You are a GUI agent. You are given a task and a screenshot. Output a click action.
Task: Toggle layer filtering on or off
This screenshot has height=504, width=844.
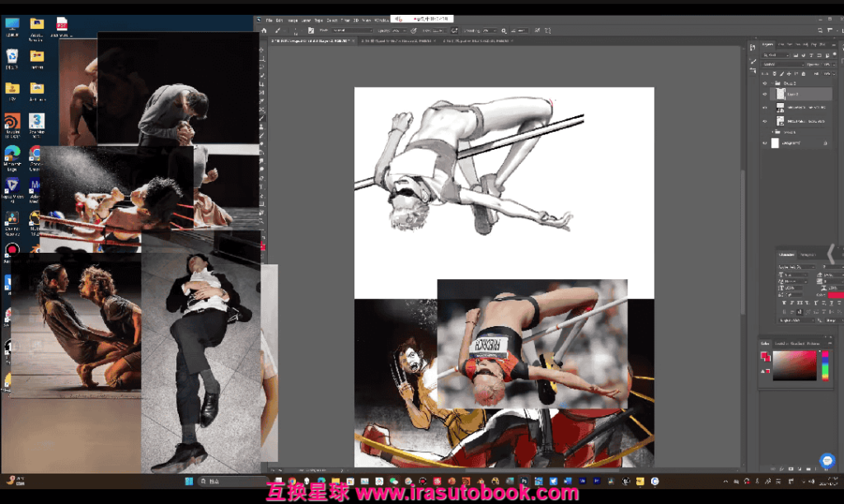(x=834, y=54)
